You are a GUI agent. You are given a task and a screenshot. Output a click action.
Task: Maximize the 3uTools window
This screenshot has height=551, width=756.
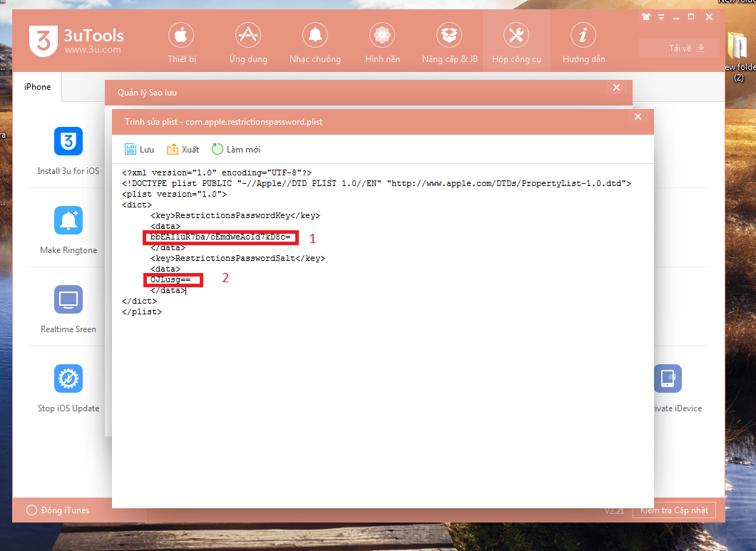coord(691,17)
